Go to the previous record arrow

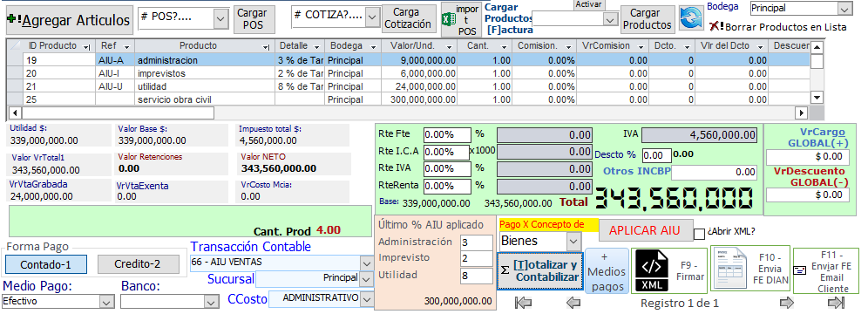coord(573,303)
